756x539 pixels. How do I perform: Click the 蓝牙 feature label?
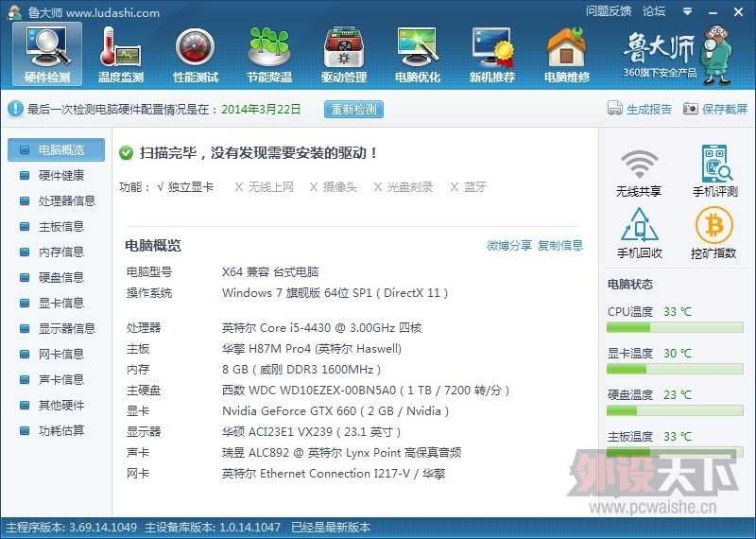click(475, 186)
